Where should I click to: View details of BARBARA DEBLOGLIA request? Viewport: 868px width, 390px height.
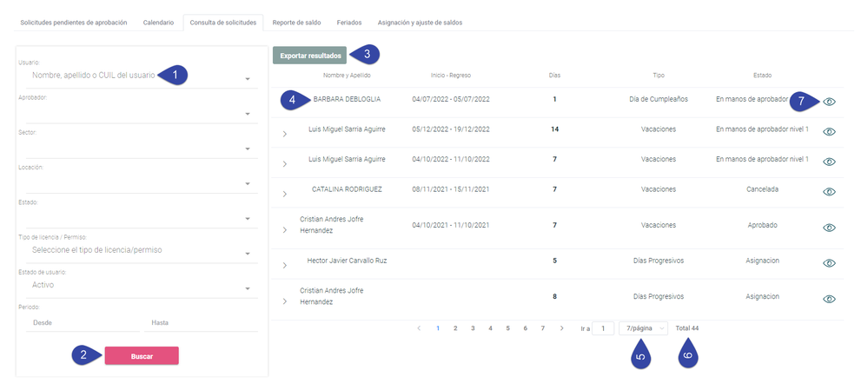(829, 102)
